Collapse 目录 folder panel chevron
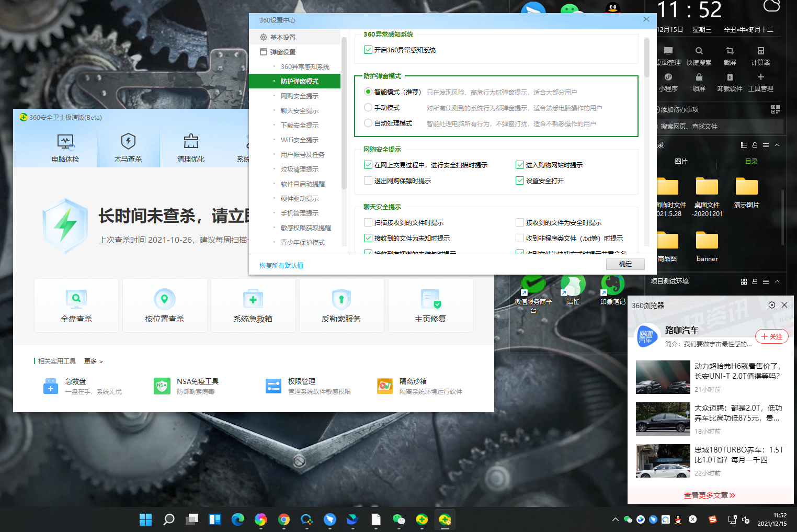Screen dimensions: 797x532 [x=777, y=145]
